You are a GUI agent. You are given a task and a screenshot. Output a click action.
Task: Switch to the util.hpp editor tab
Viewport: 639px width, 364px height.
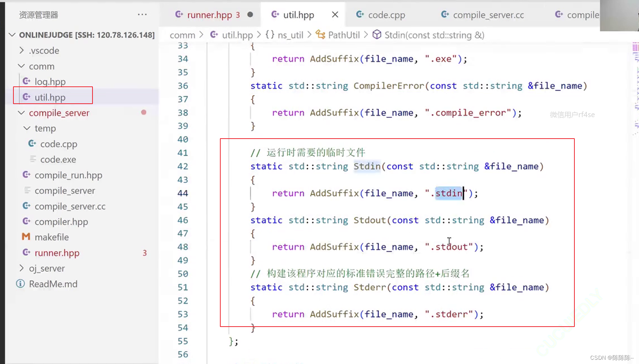(x=299, y=15)
